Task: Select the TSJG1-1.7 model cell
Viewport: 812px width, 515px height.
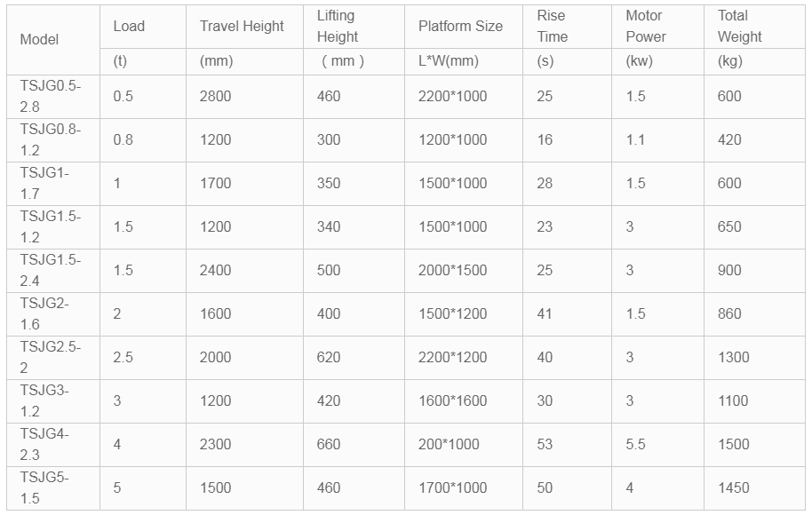Action: coord(53,184)
